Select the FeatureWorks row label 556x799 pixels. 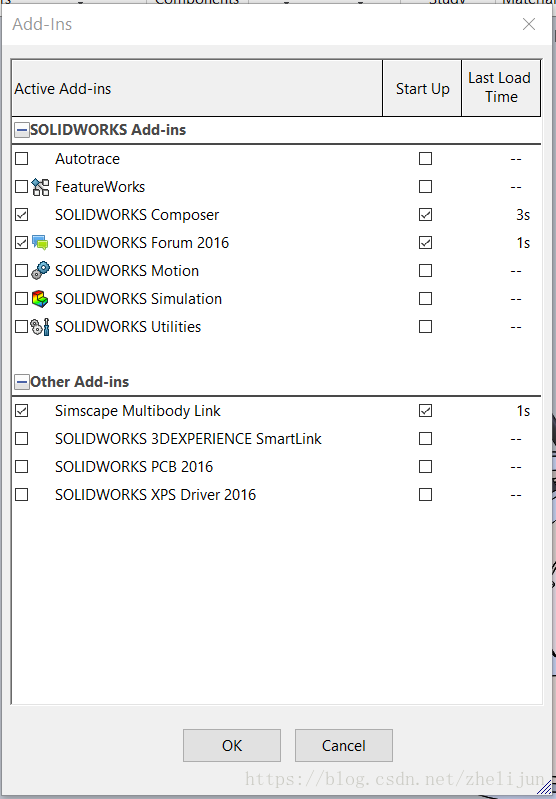[100, 187]
